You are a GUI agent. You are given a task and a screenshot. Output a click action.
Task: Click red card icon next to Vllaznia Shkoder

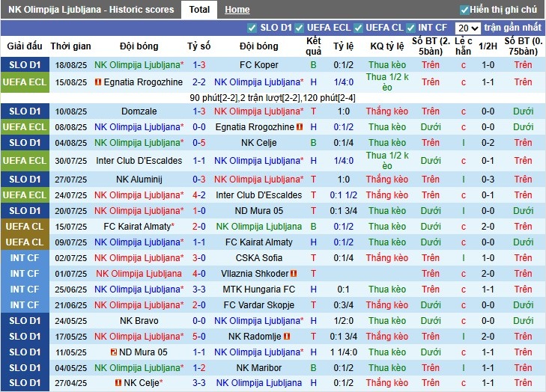point(294,274)
